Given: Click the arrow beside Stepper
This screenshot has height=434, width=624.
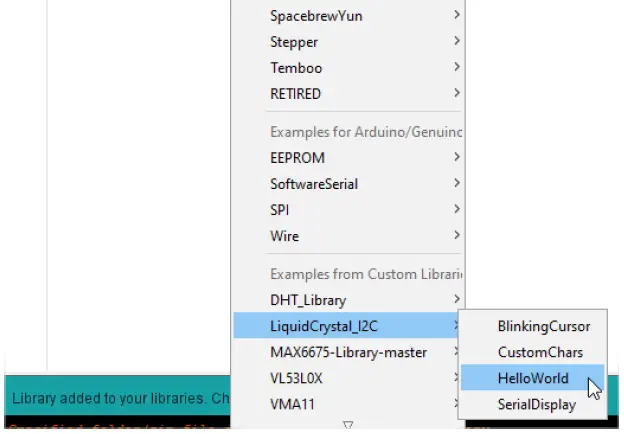Looking at the screenshot, I should pyautogui.click(x=457, y=41).
